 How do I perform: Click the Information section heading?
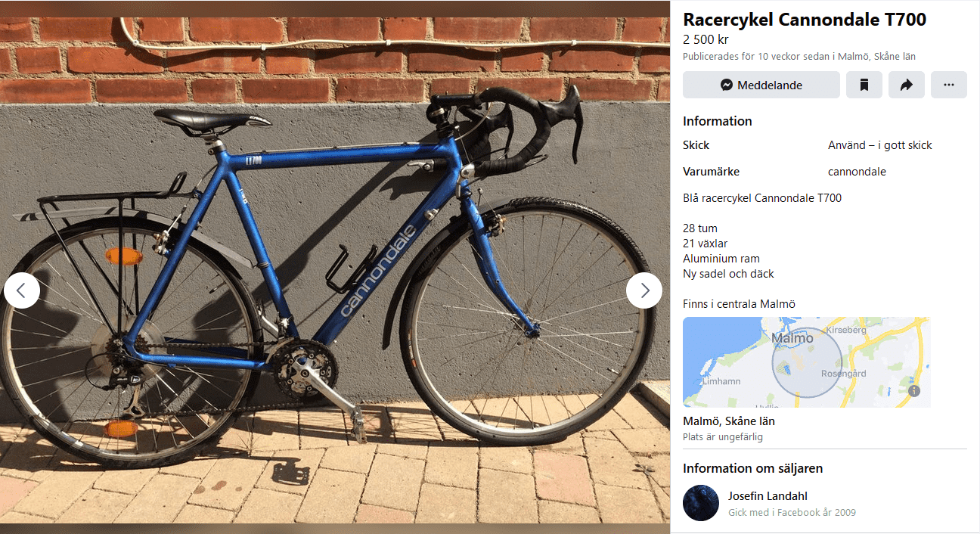[718, 121]
